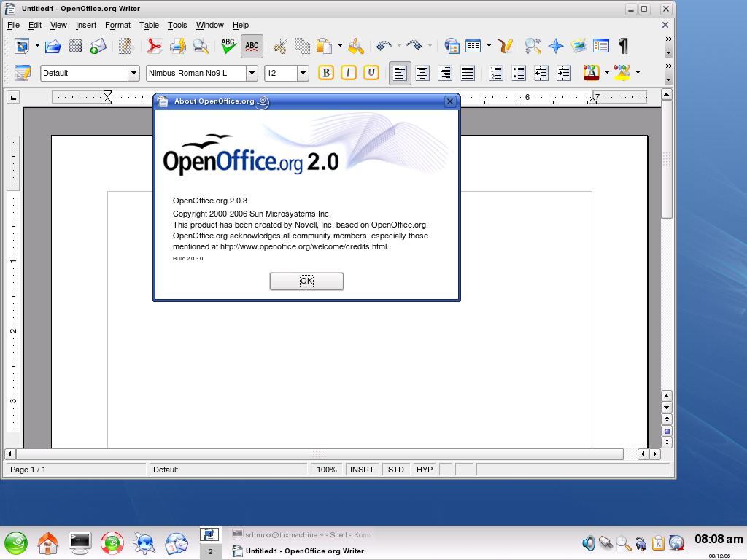The height and width of the screenshot is (560, 747).
Task: Toggle Data Sources icon
Action: pos(601,46)
